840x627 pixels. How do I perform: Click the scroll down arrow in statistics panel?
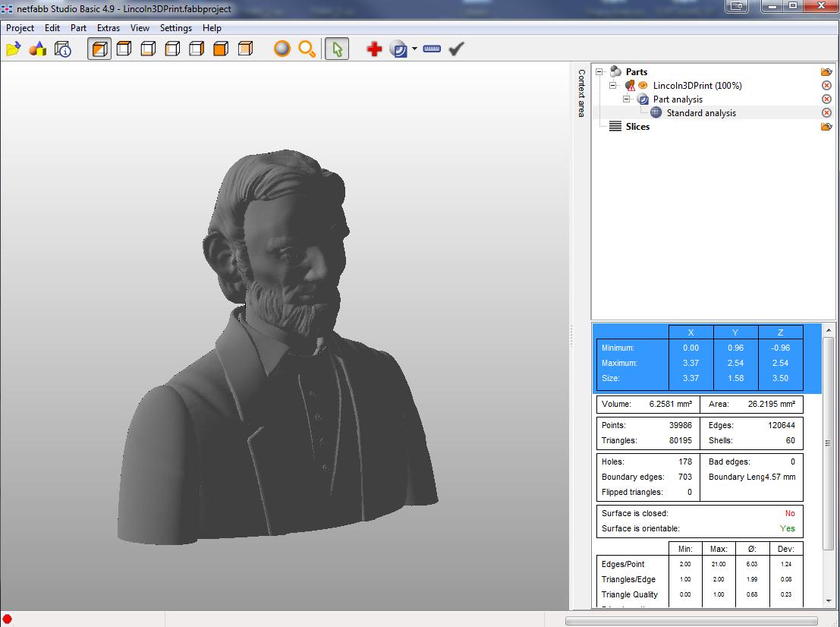click(x=829, y=601)
